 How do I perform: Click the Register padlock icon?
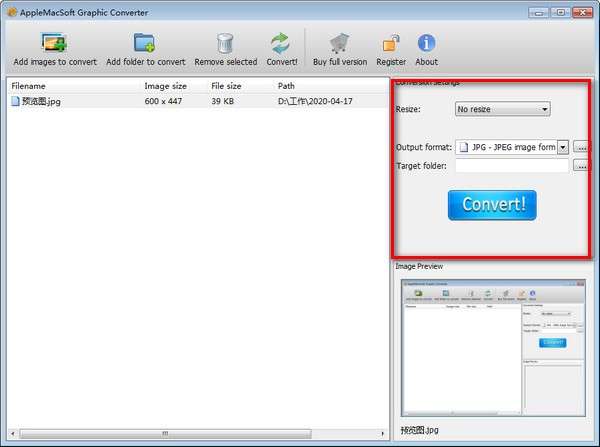(x=391, y=44)
